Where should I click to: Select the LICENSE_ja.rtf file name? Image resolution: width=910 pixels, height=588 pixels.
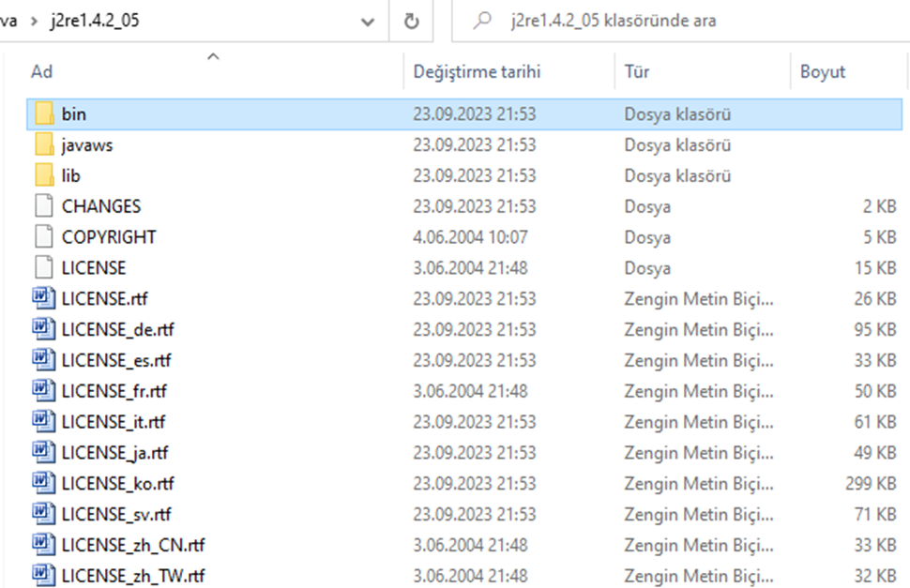coord(114,452)
